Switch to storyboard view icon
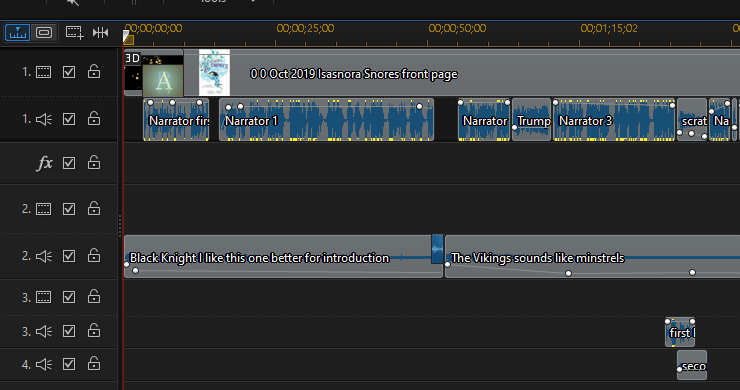The height and width of the screenshot is (390, 740). [x=44, y=33]
